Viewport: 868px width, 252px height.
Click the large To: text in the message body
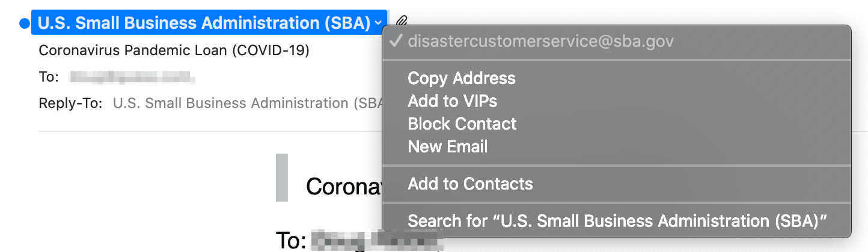point(292,241)
